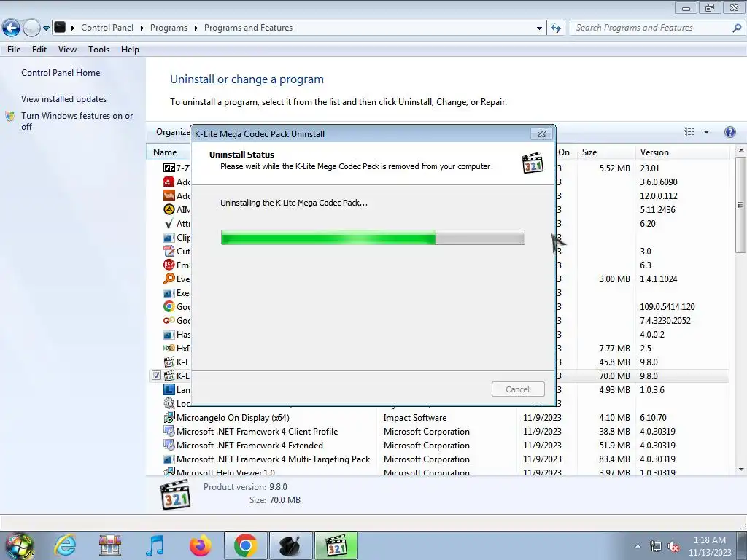Screen dimensions: 747x560
Task: Click the K-Lite 321 taskbar button
Action: click(336, 545)
